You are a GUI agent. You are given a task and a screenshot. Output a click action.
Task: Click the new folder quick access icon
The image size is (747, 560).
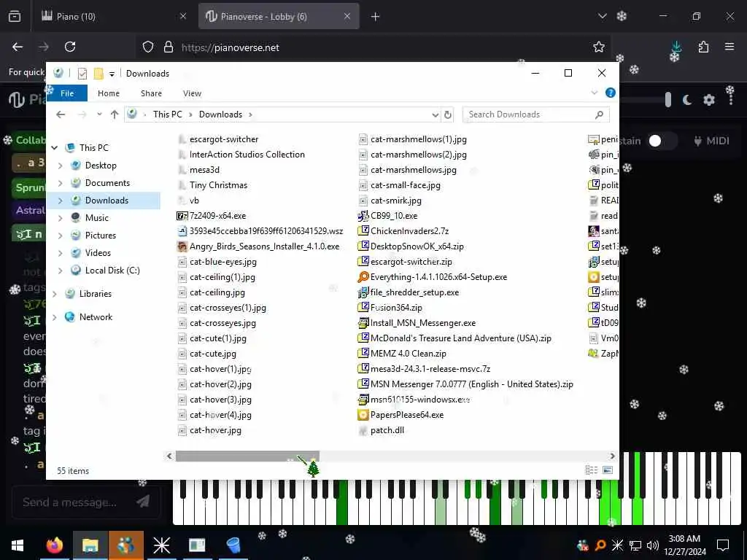pos(98,74)
